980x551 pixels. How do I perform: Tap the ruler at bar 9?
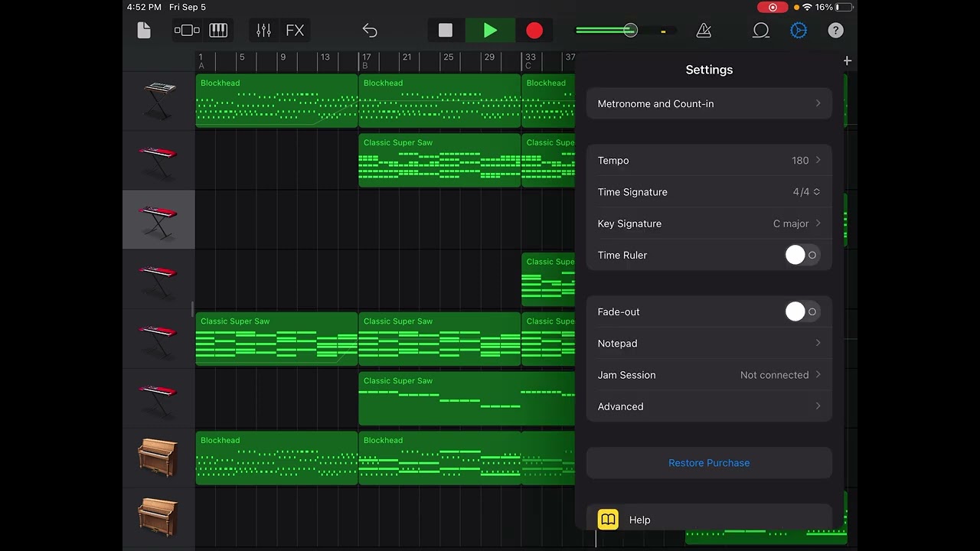click(283, 57)
